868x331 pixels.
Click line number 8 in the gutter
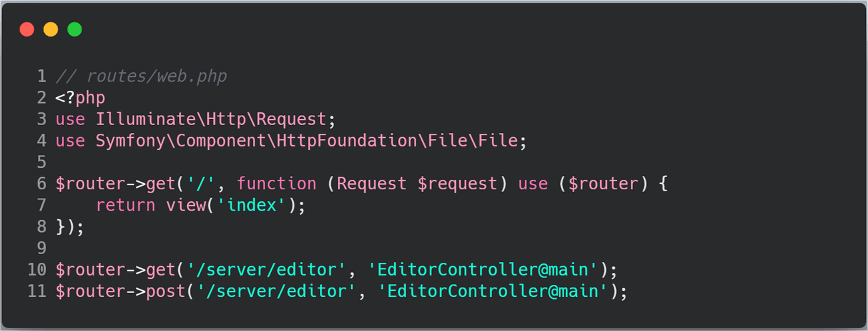(x=41, y=226)
